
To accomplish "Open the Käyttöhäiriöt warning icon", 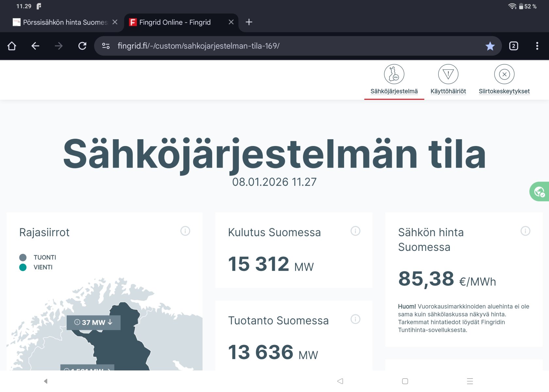I will (x=448, y=74).
